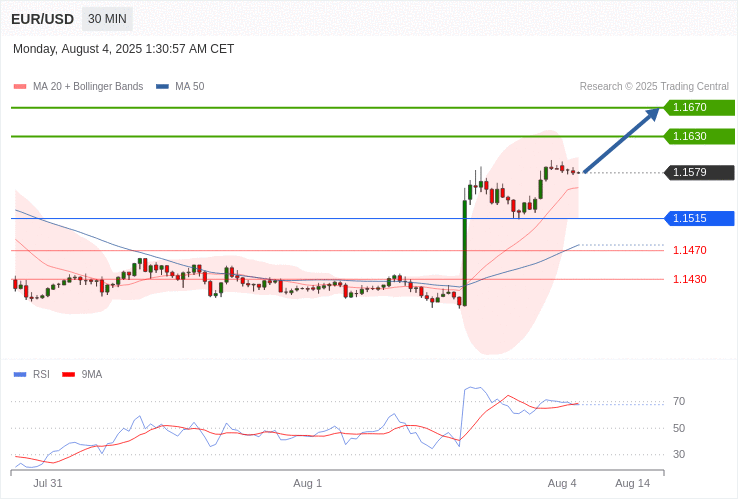Click the 'Aug 1' date axis label
Screen dimensions: 738x500
[x=307, y=484]
